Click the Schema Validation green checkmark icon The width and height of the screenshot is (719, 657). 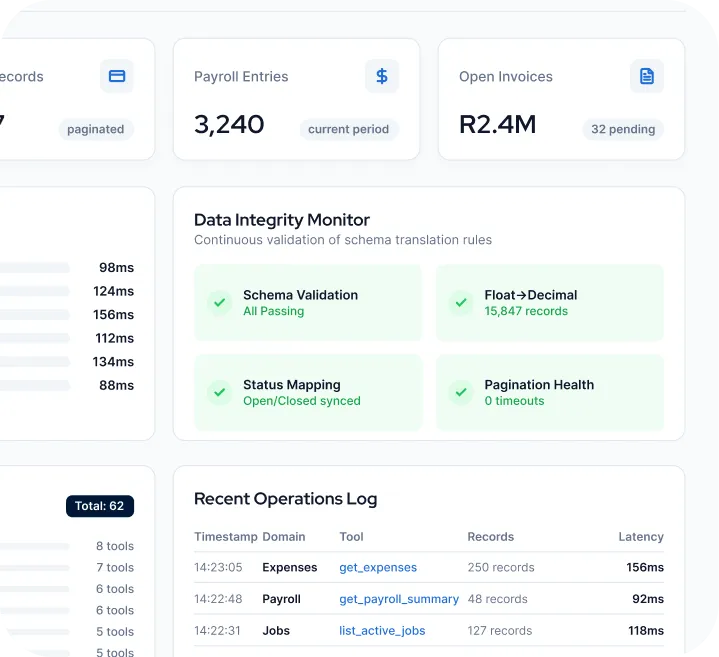click(x=220, y=303)
